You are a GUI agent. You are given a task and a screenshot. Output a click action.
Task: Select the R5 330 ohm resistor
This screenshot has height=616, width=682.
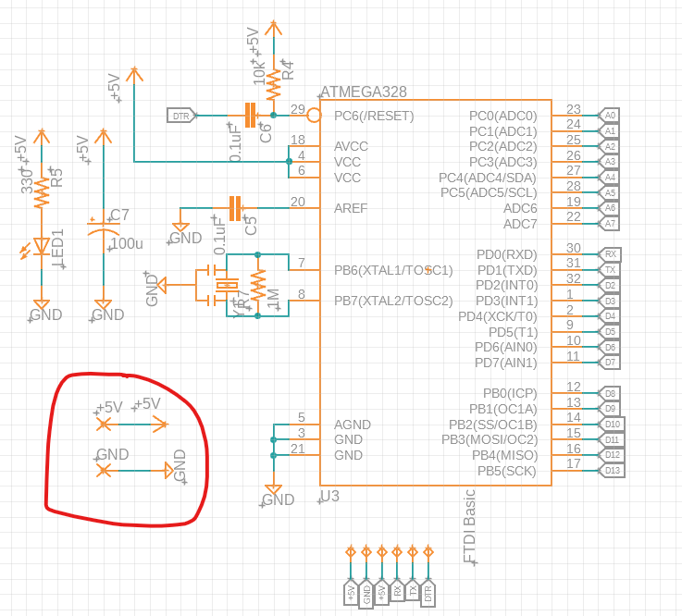41,194
